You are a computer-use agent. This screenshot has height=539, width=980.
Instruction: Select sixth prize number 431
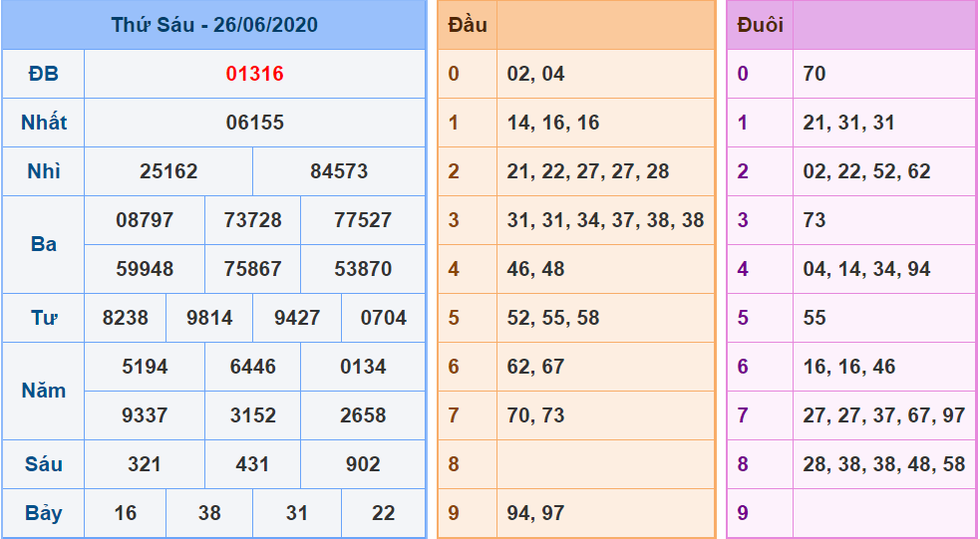point(253,464)
